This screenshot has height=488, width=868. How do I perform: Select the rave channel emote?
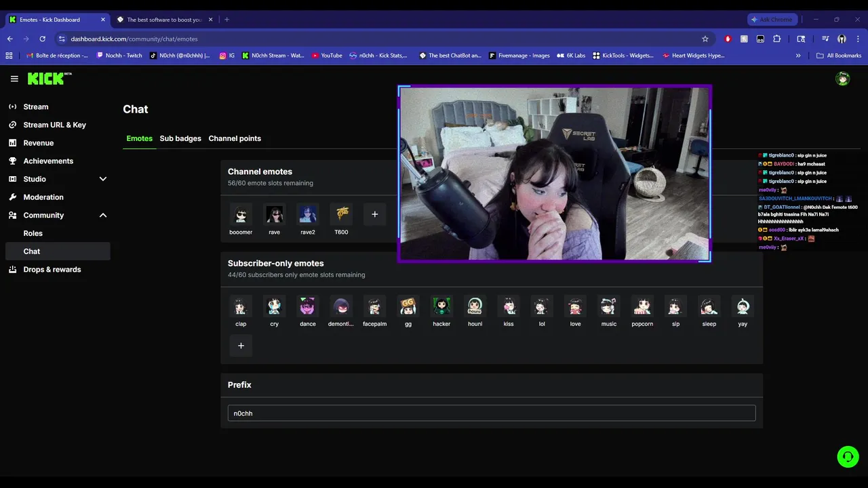coord(274,214)
